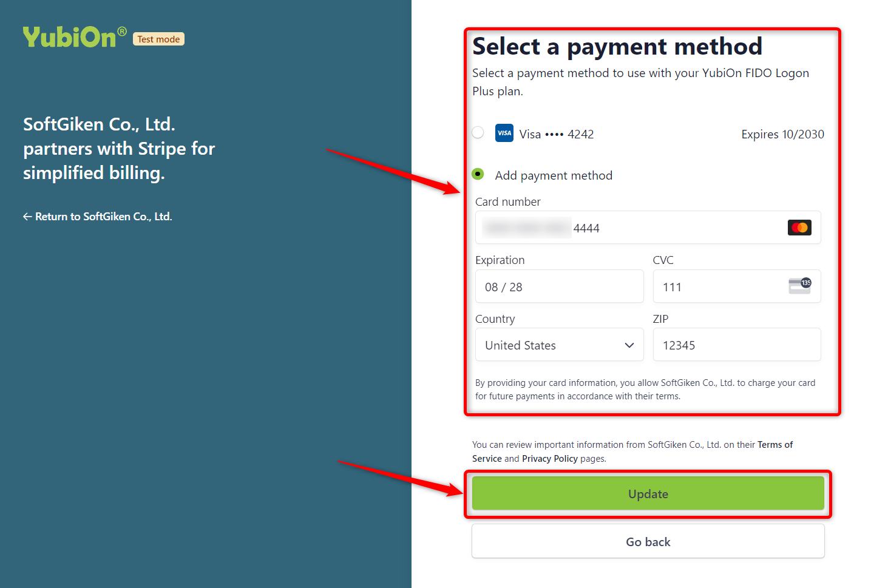Open the Country dropdown
The image size is (871, 588).
point(559,345)
